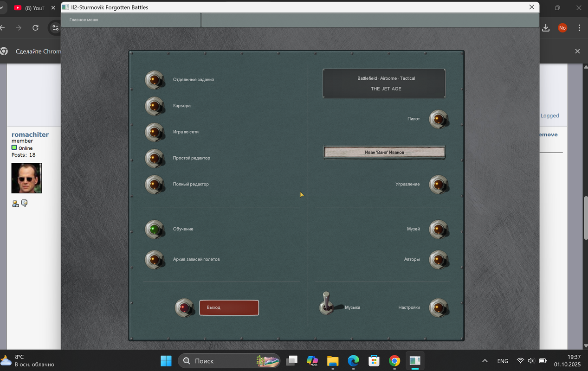
Task: Click the Авторы label text
Action: tap(412, 259)
